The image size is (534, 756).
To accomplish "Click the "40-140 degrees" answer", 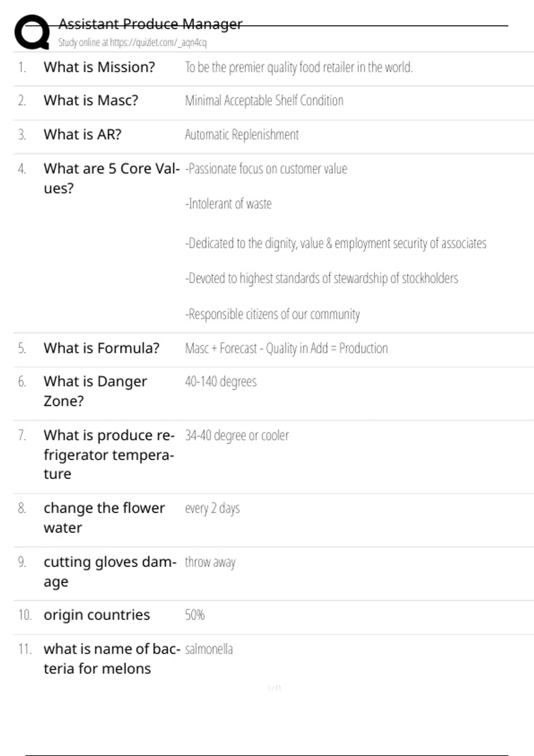I will click(x=221, y=382).
